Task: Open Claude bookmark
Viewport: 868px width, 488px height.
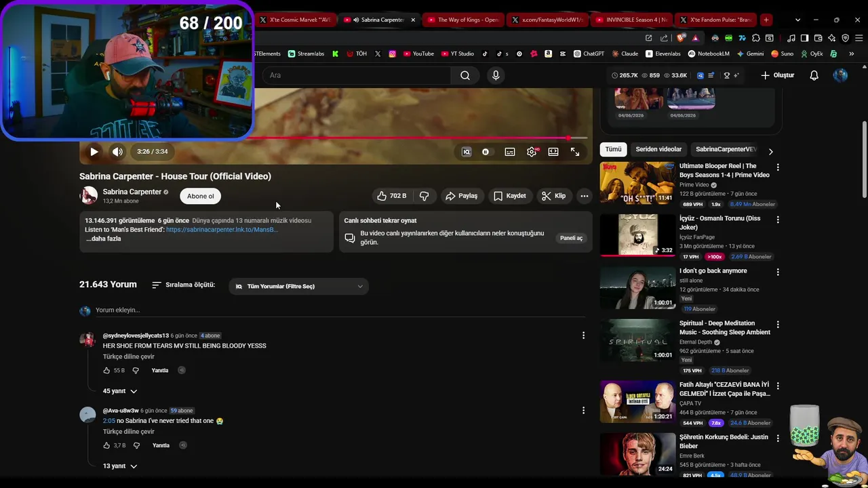Action: coord(625,54)
